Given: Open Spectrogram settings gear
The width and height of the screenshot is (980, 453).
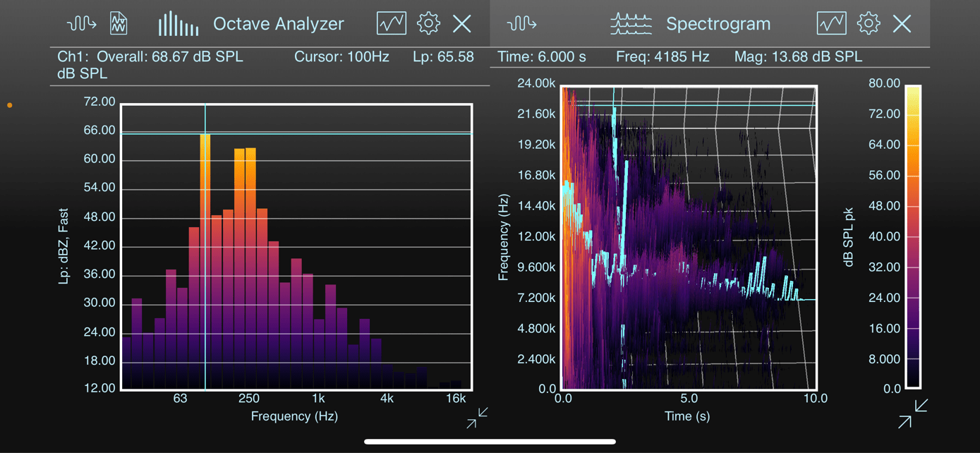Looking at the screenshot, I should point(868,23).
